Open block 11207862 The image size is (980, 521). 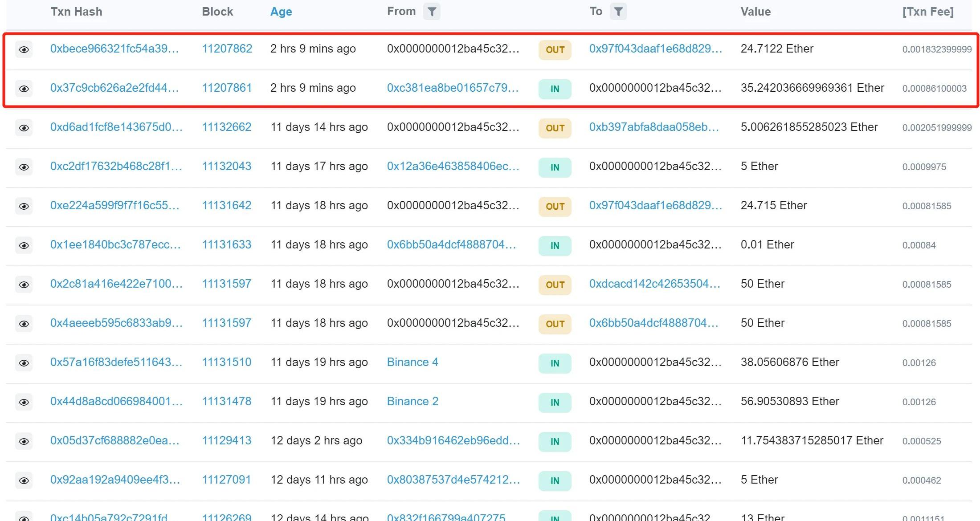pos(227,49)
